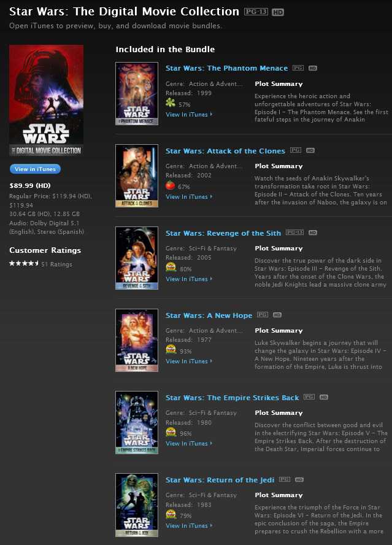Click the PG-13 rating badge beside the collection title
The image size is (392, 545).
[256, 12]
